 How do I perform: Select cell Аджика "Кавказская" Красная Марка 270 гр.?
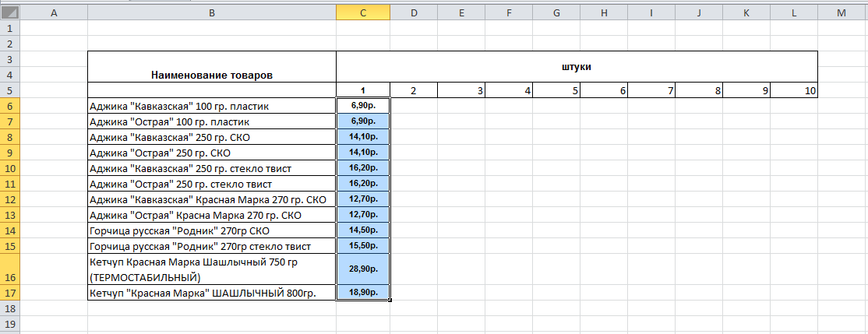click(x=212, y=199)
